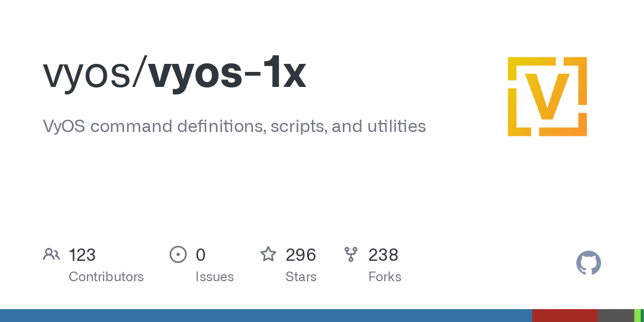Click the GitHub Octocat logo

click(589, 263)
